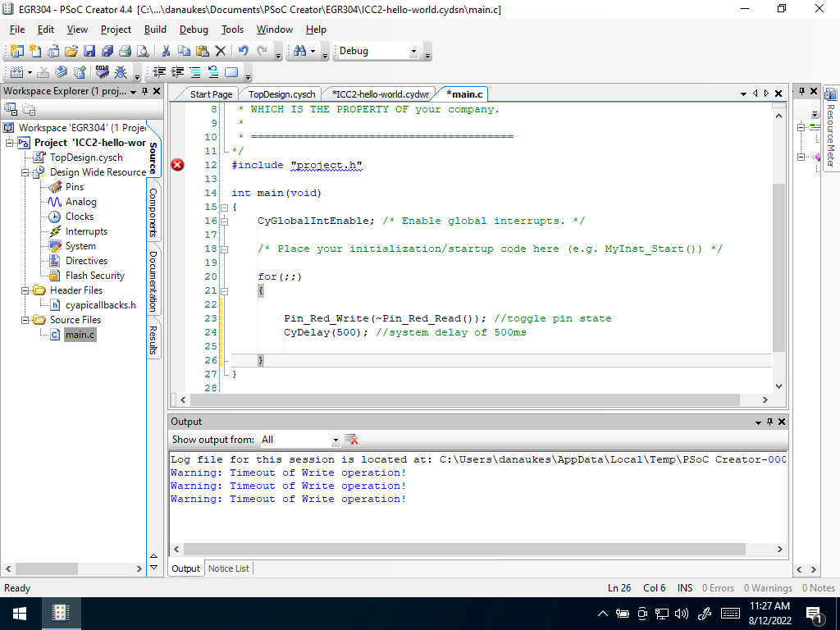The width and height of the screenshot is (840, 630).
Task: Click the Delete X toolbar icon
Action: coord(220,51)
